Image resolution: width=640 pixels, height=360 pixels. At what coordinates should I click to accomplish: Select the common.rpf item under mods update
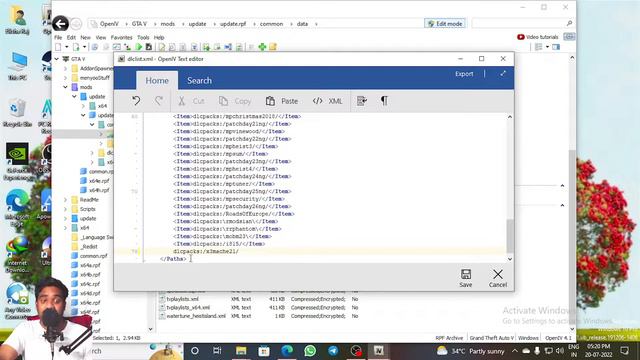tap(97, 171)
